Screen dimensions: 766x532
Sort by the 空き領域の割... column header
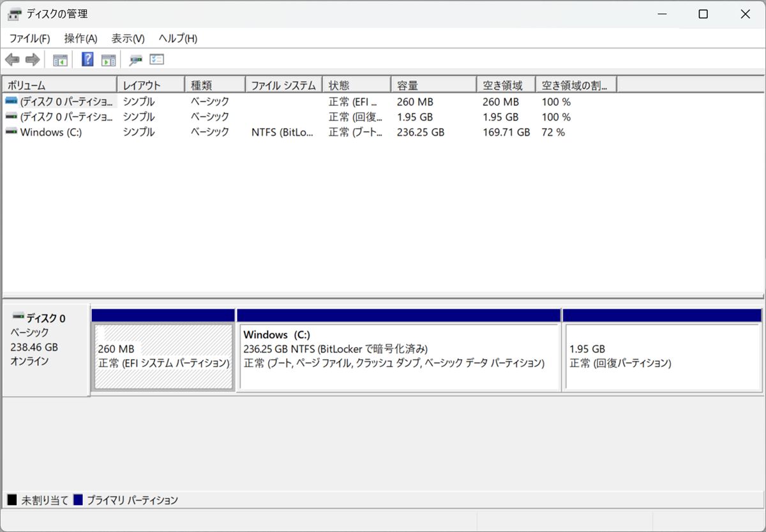coord(576,85)
